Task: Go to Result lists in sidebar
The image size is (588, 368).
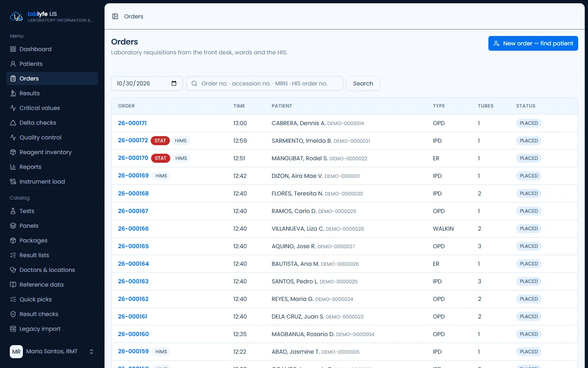Action: click(x=52, y=255)
